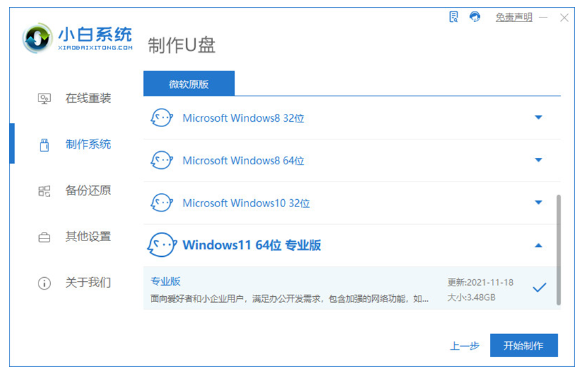Image resolution: width=586 pixels, height=374 pixels.
Task: Click face icon beside Windows8 64位
Action: click(x=161, y=160)
